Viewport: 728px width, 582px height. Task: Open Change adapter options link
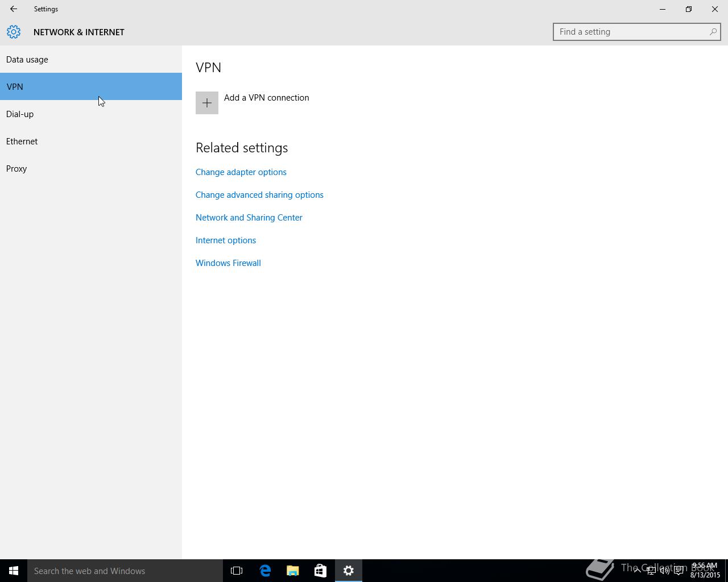[241, 172]
